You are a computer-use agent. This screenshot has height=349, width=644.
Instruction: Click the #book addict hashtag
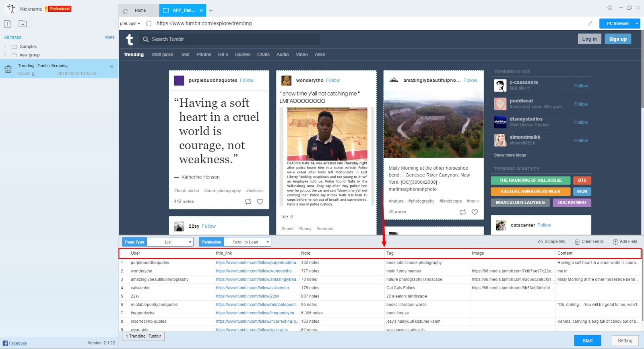pos(186,191)
